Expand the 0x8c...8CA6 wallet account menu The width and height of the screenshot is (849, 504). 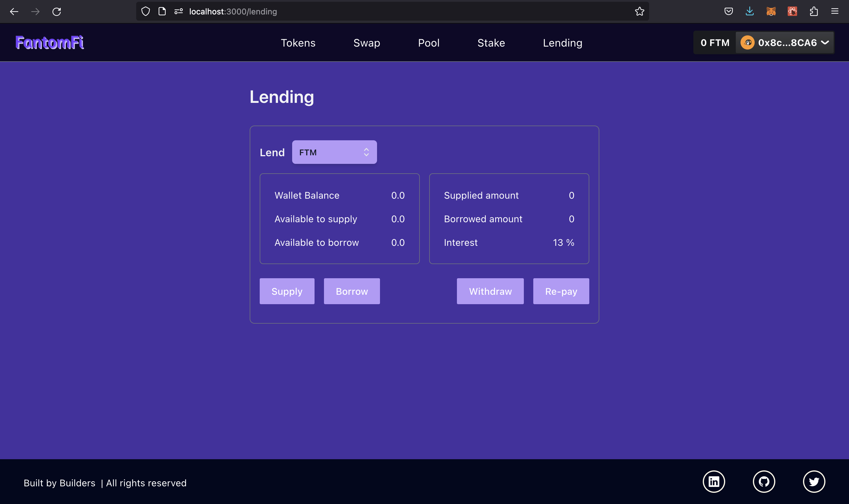click(784, 42)
